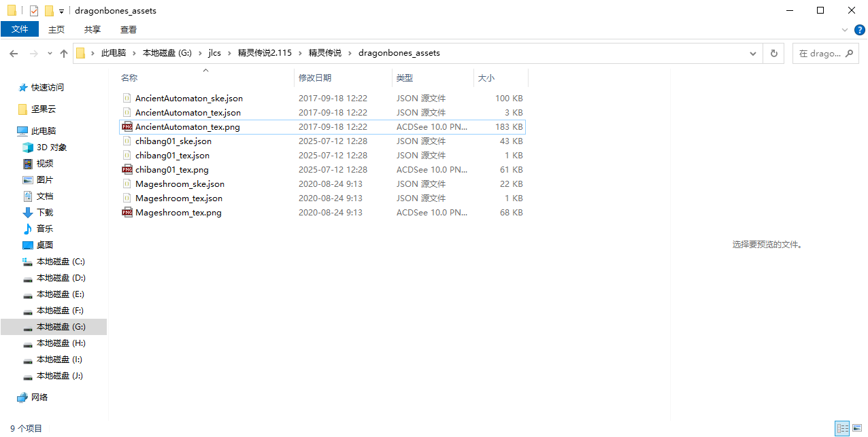Select the file chibang01_ske.json
This screenshot has width=868, height=437.
[x=173, y=141]
